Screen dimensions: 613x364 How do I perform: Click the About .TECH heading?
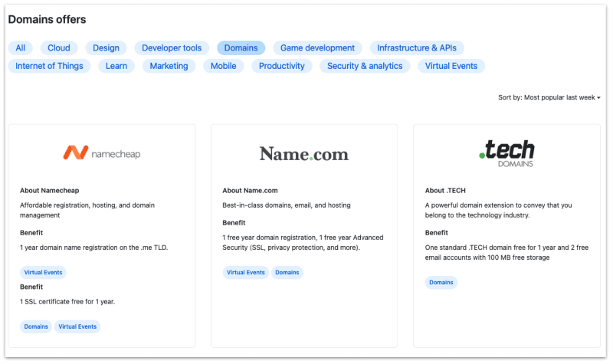tap(445, 190)
